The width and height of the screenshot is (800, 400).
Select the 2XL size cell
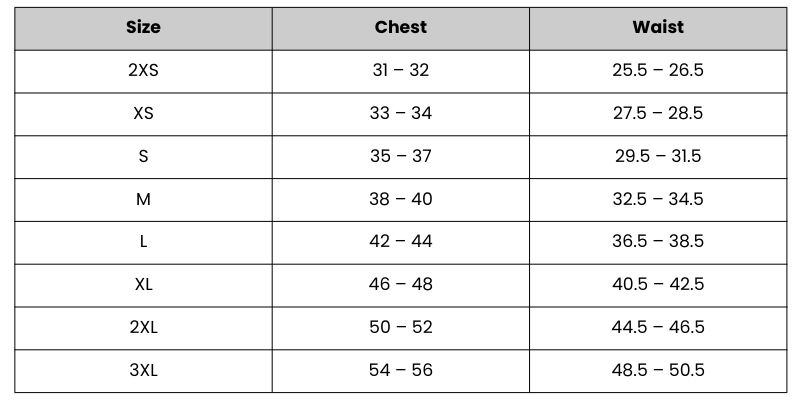[x=143, y=328]
